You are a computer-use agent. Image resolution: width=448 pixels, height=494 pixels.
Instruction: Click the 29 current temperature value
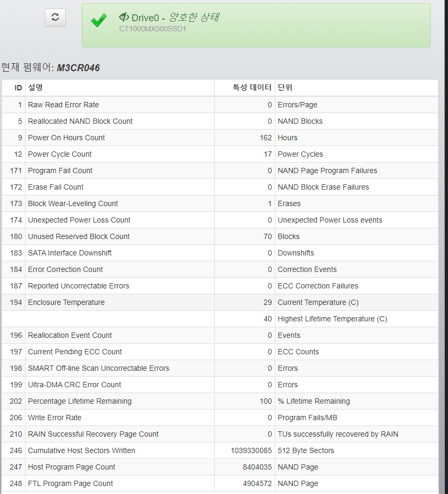tap(268, 302)
